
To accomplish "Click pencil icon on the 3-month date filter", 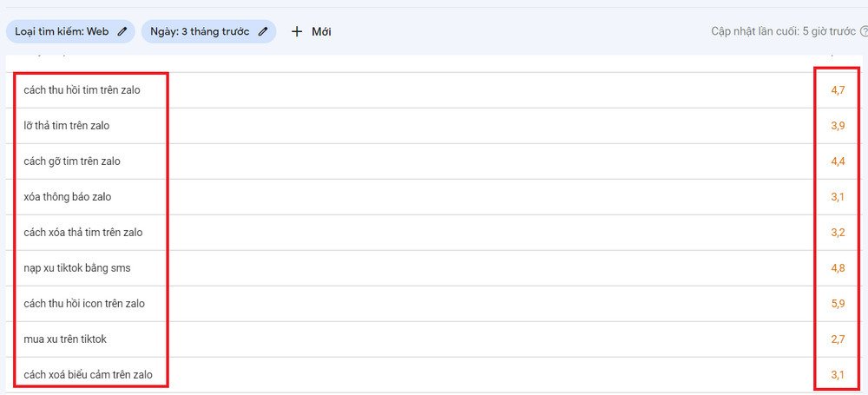I will click(263, 32).
